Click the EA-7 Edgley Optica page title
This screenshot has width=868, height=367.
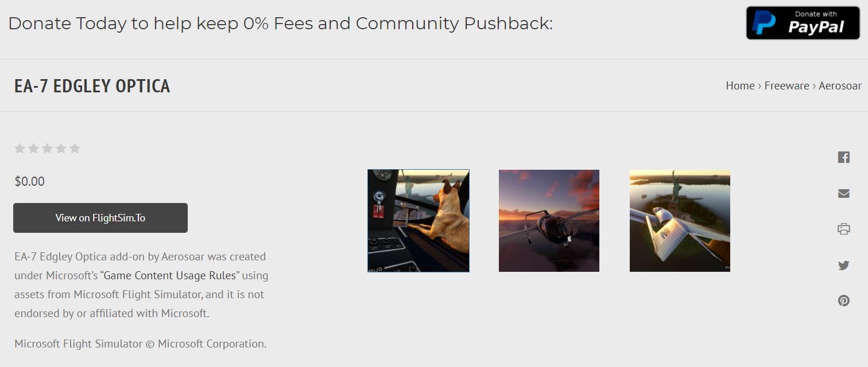(x=92, y=86)
